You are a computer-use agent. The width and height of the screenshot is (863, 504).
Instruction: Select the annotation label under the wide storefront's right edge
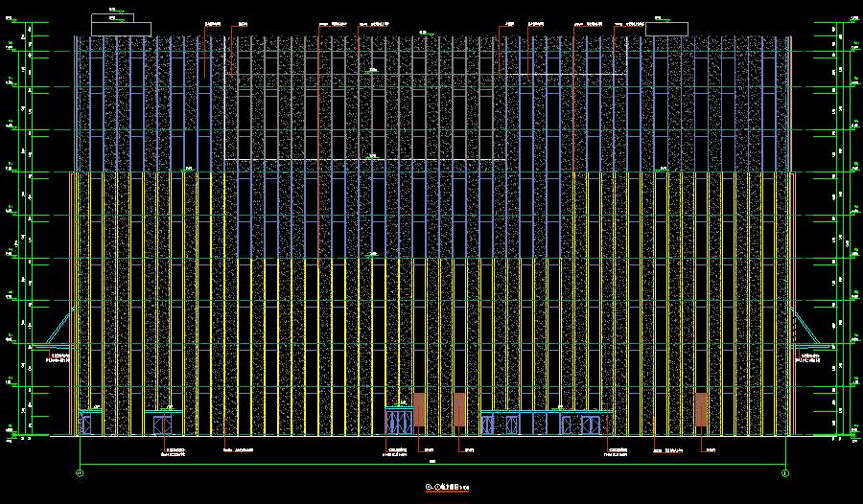coord(617,450)
